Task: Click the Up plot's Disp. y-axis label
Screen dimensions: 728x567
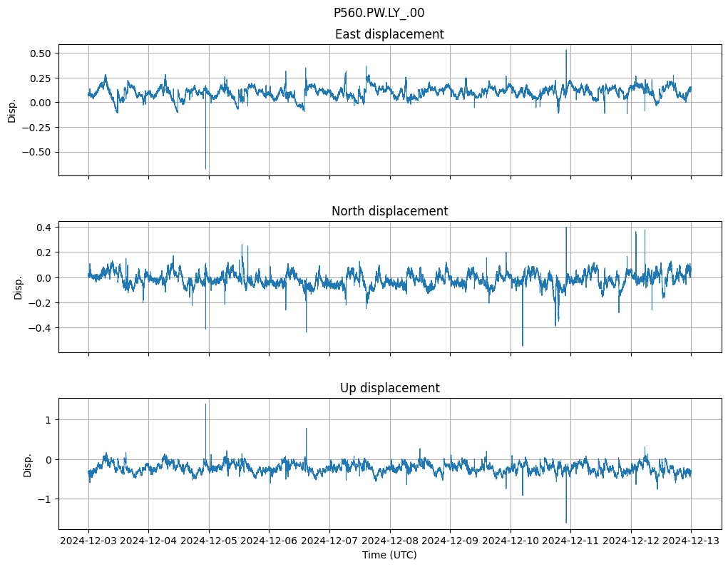Action: click(x=28, y=464)
